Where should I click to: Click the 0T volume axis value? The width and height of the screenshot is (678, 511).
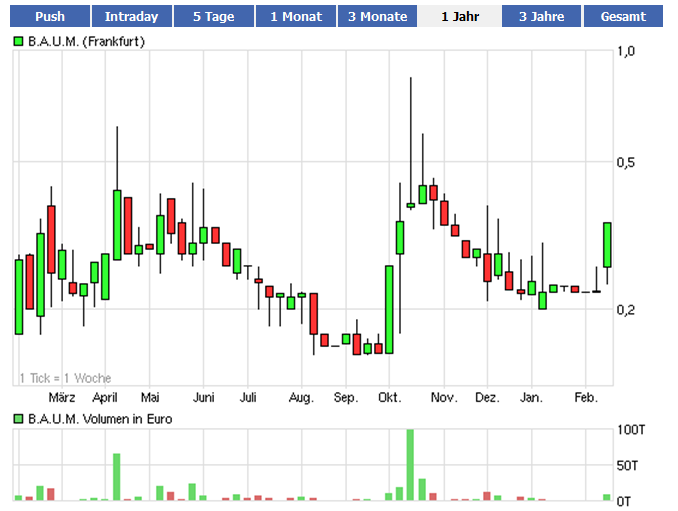click(x=624, y=501)
